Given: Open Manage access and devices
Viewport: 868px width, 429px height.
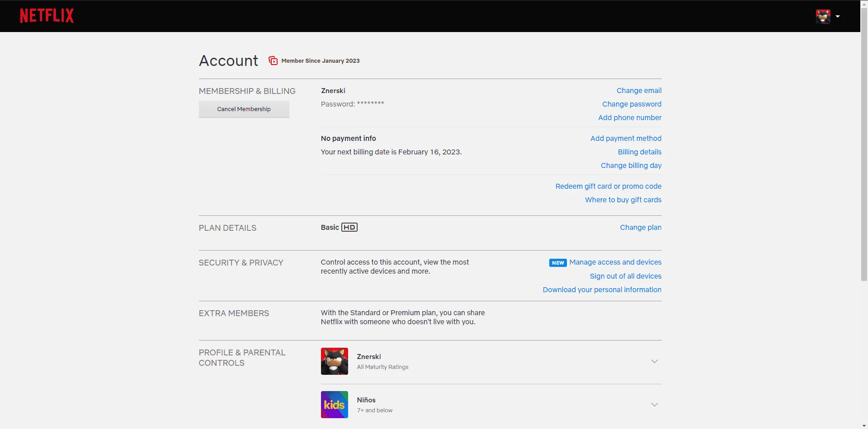Looking at the screenshot, I should (615, 262).
